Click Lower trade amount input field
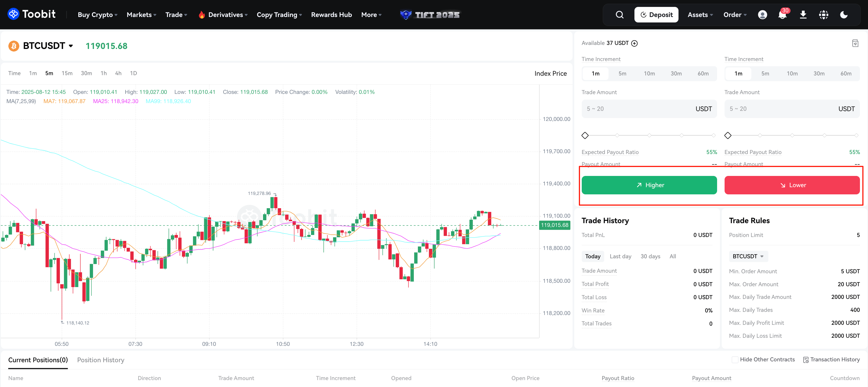The height and width of the screenshot is (387, 868). click(792, 109)
